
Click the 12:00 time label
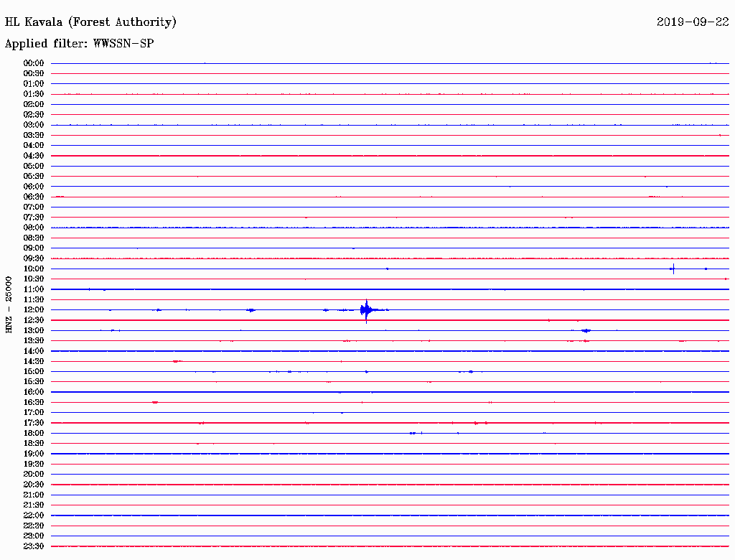tap(34, 309)
